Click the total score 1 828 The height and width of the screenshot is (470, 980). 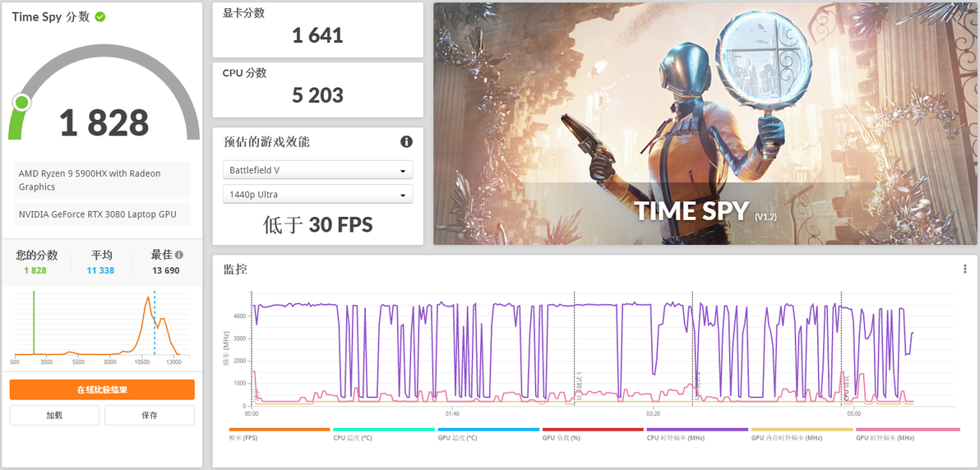[104, 123]
